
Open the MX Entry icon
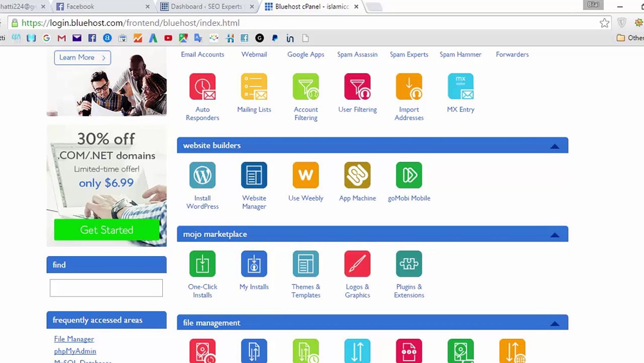coord(461,87)
